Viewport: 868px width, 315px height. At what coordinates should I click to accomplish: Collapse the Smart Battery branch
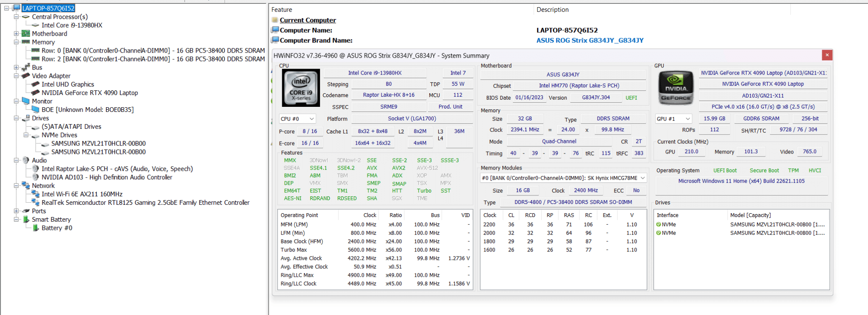tap(16, 220)
